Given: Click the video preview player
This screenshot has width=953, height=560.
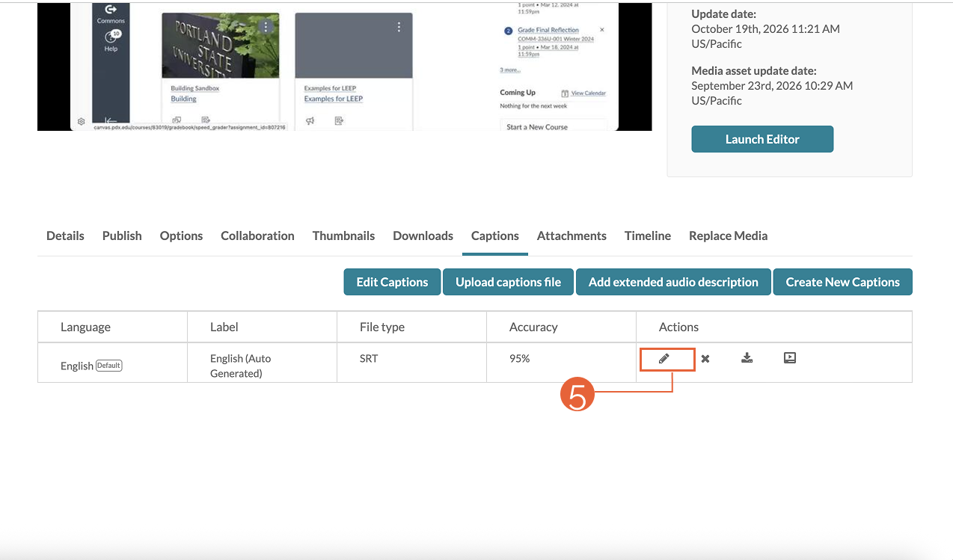Looking at the screenshot, I should click(344, 67).
